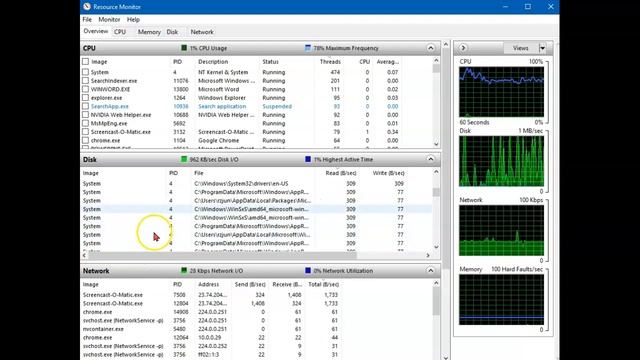Image resolution: width=640 pixels, height=360 pixels.
Task: Click scroll down arrow in CPU list
Action: (x=436, y=144)
